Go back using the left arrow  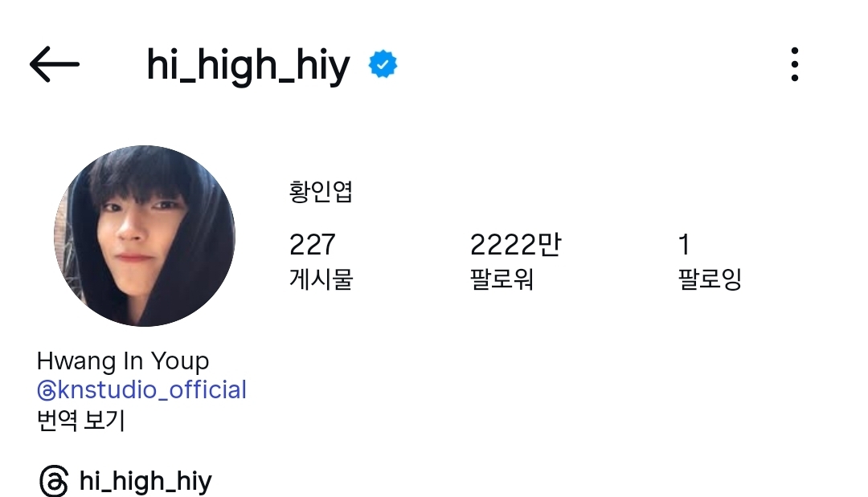tap(55, 65)
